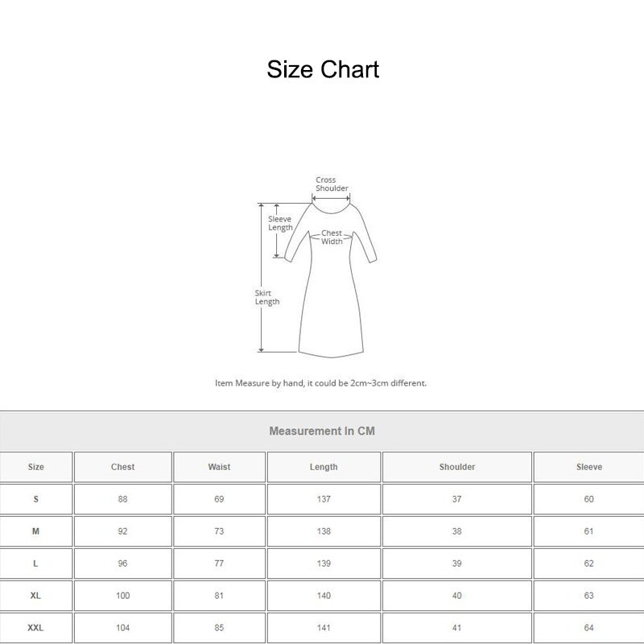644x644 pixels.
Task: Click the XL size row label
Action: (36, 596)
